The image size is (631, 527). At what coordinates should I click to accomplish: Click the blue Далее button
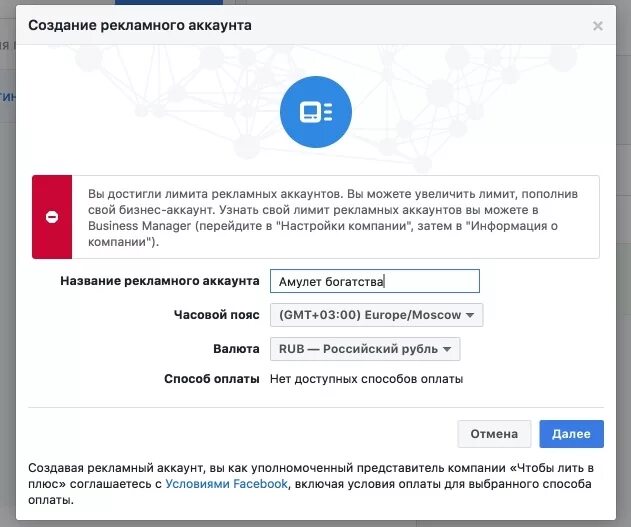(x=571, y=434)
